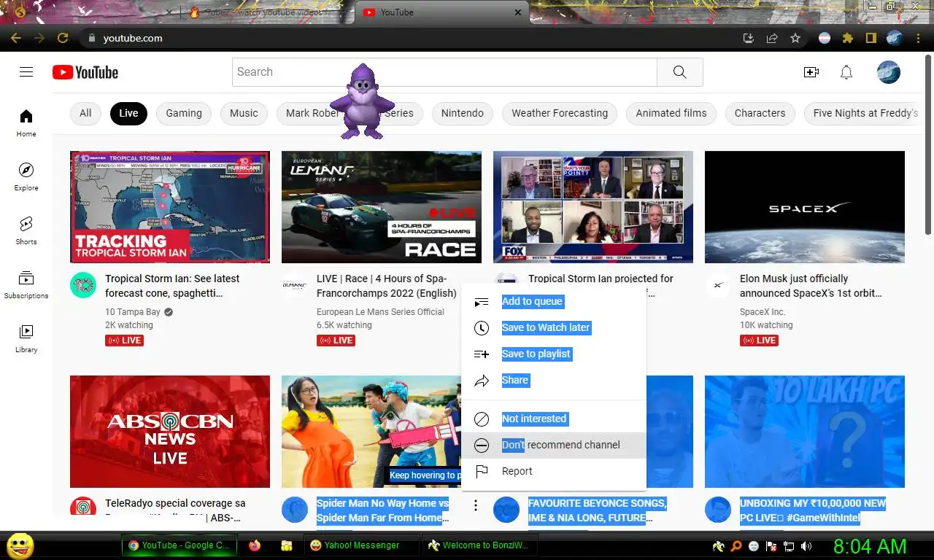Click the share icon in the address bar
The height and width of the screenshot is (560, 934).
point(772,38)
